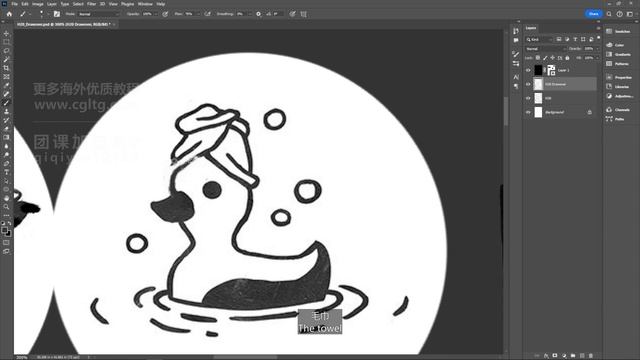Close the Drawover document tab
The height and width of the screenshot is (360, 640).
(x=114, y=24)
